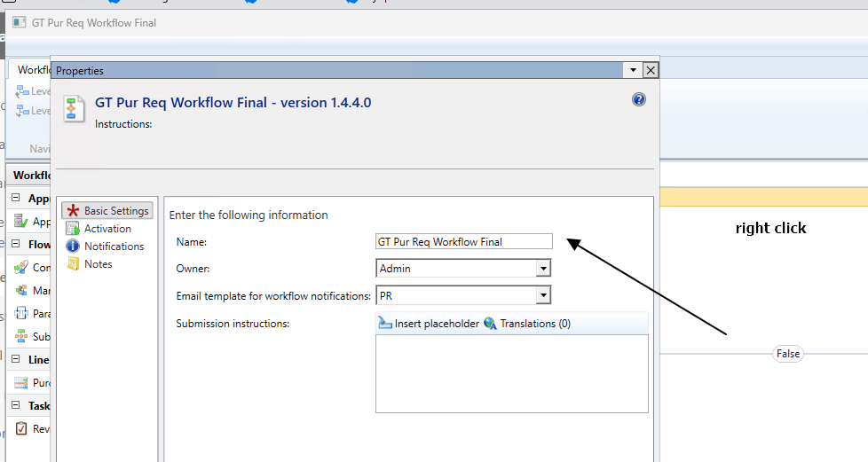This screenshot has height=462, width=868.
Task: Select the purchase line item icon
Action: click(21, 383)
